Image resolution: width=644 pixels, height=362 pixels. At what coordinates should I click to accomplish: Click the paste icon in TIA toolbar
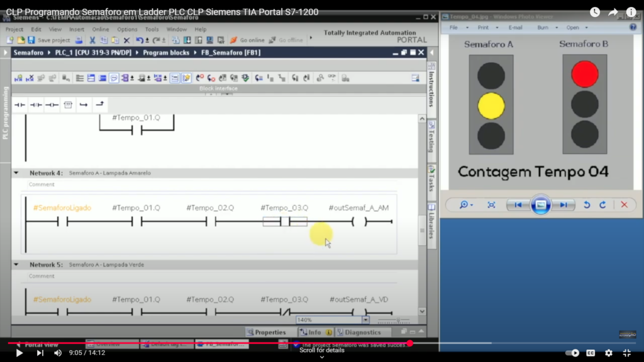click(x=116, y=40)
